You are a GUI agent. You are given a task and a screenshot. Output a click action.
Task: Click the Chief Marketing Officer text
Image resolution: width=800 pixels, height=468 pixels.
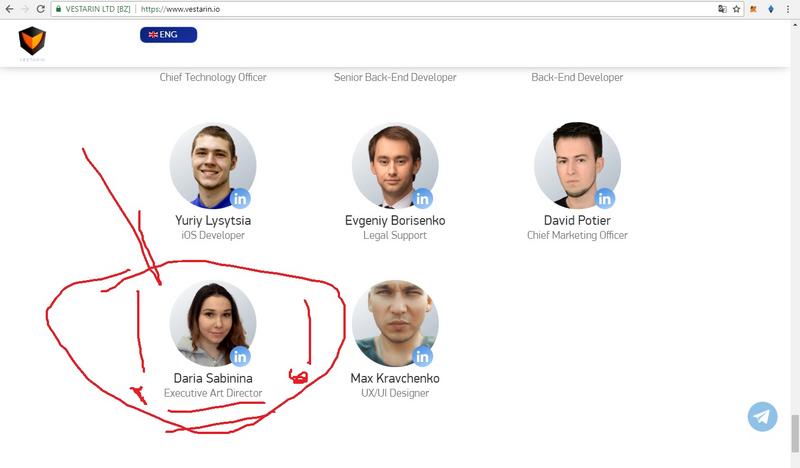(577, 235)
